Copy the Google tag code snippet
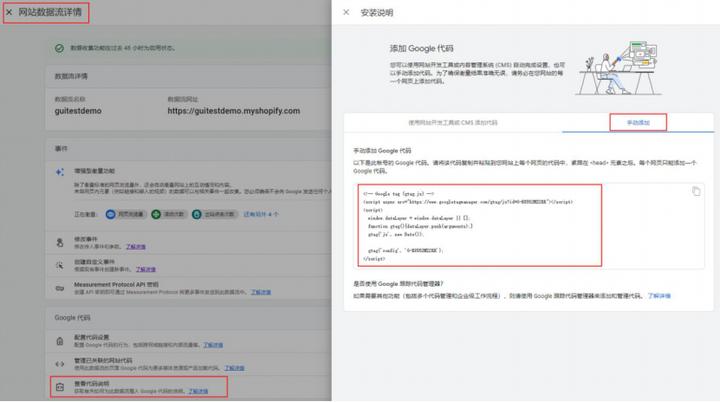Image resolution: width=720 pixels, height=402 pixels. pyautogui.click(x=696, y=191)
